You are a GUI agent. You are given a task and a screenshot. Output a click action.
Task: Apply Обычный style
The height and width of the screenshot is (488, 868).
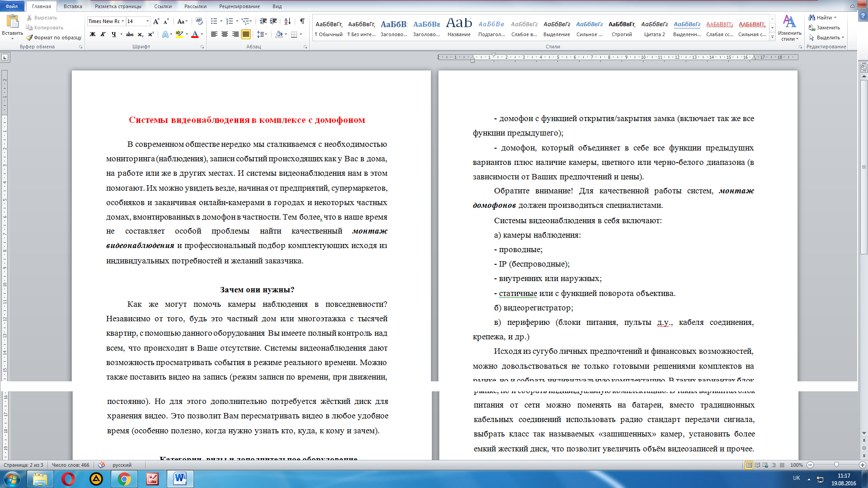329,28
